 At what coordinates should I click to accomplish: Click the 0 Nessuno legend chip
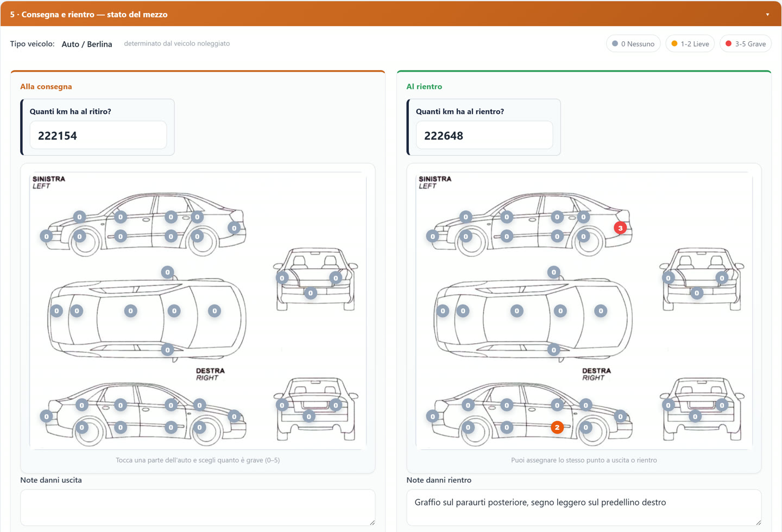click(633, 44)
